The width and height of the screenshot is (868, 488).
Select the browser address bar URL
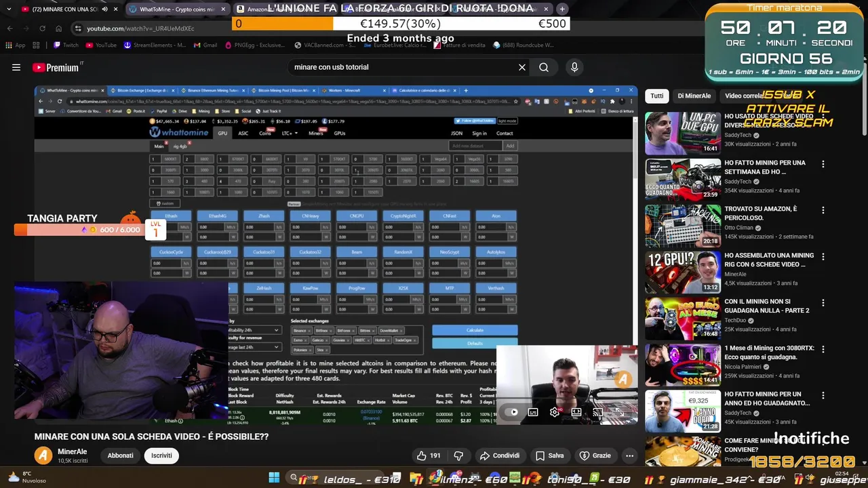tap(140, 28)
